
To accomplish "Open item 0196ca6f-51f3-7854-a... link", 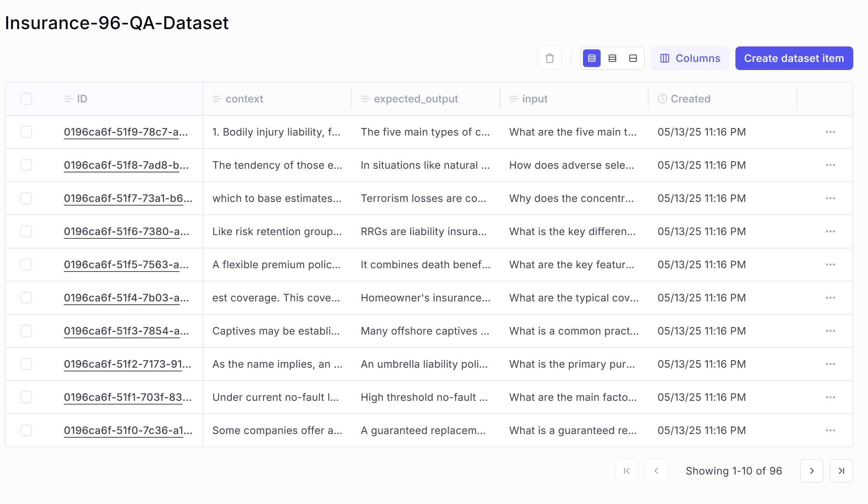I will pos(126,331).
